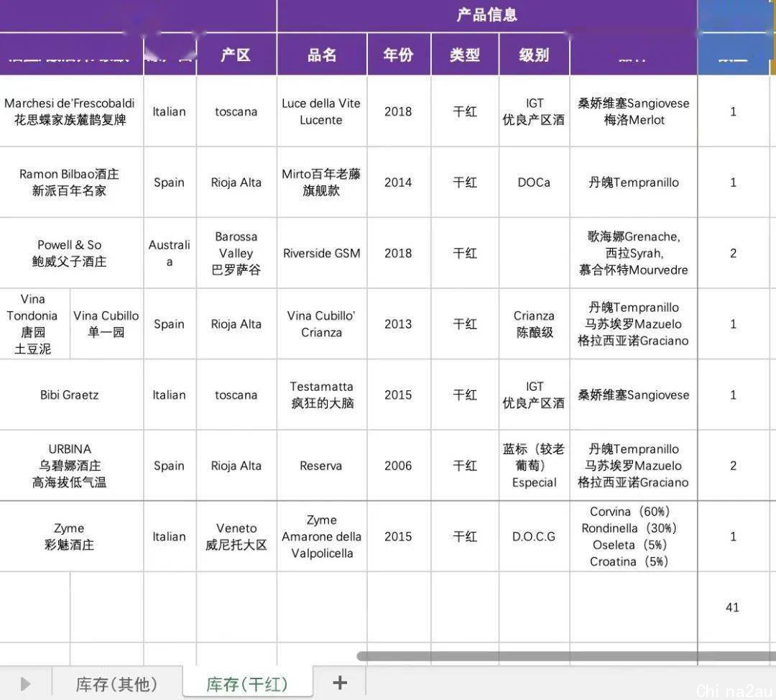Select the 类型 column header
This screenshot has height=700, width=776.
tap(465, 55)
